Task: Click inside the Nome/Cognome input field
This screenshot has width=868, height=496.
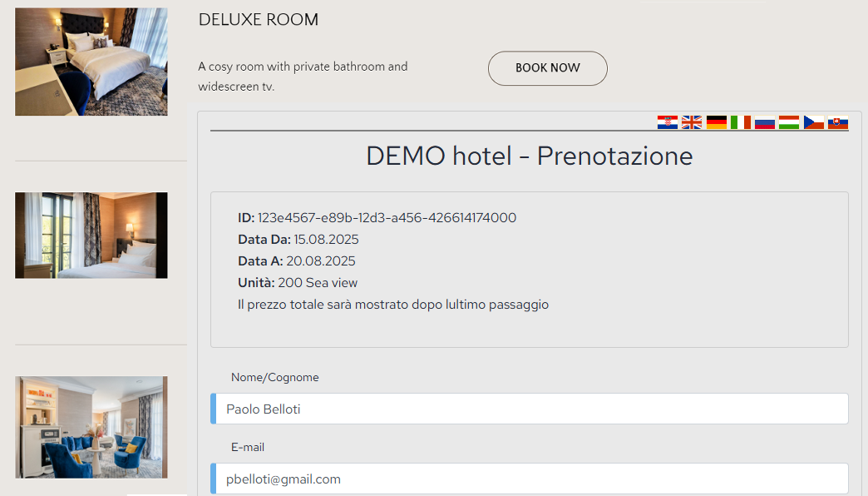Action: tap(529, 409)
